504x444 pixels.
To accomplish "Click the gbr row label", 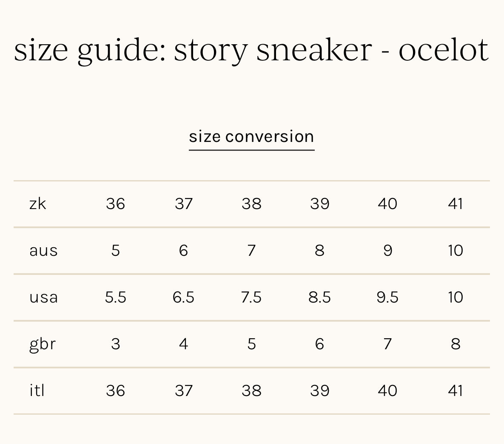I will click(43, 344).
